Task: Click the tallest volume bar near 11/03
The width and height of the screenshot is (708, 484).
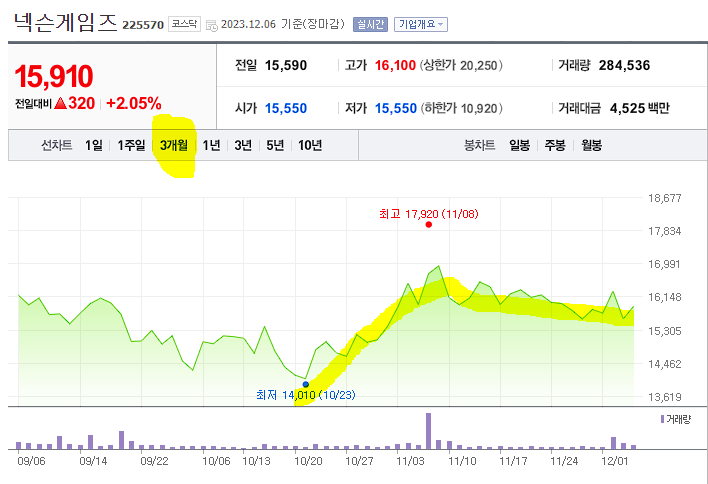Action: tap(429, 431)
